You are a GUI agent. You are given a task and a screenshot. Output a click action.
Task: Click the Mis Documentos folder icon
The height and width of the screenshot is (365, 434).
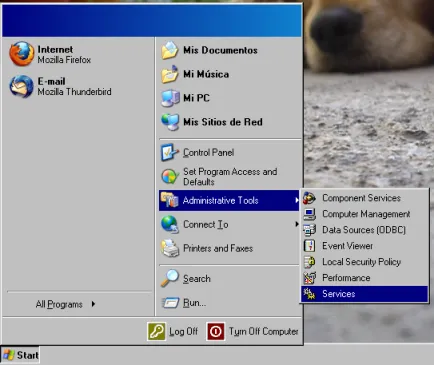[170, 50]
